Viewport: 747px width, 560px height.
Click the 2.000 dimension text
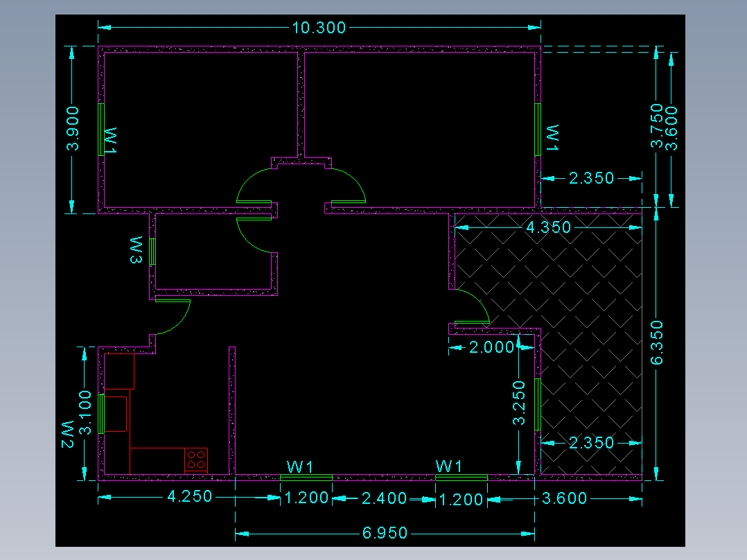(492, 347)
